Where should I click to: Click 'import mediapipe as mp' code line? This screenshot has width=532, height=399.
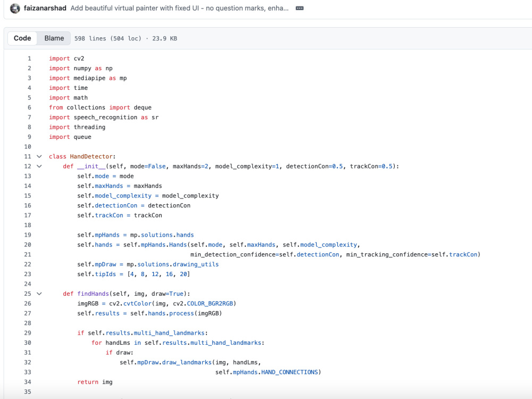point(88,78)
